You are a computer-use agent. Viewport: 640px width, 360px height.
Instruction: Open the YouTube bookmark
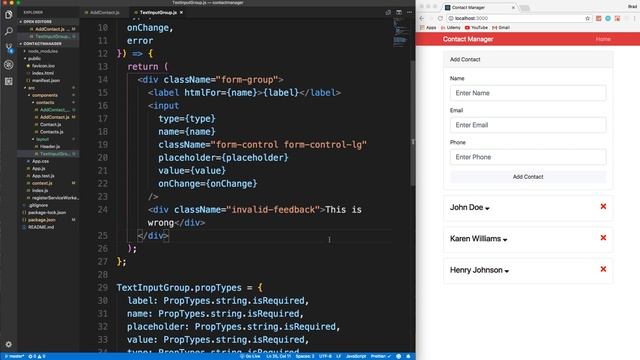[476, 27]
